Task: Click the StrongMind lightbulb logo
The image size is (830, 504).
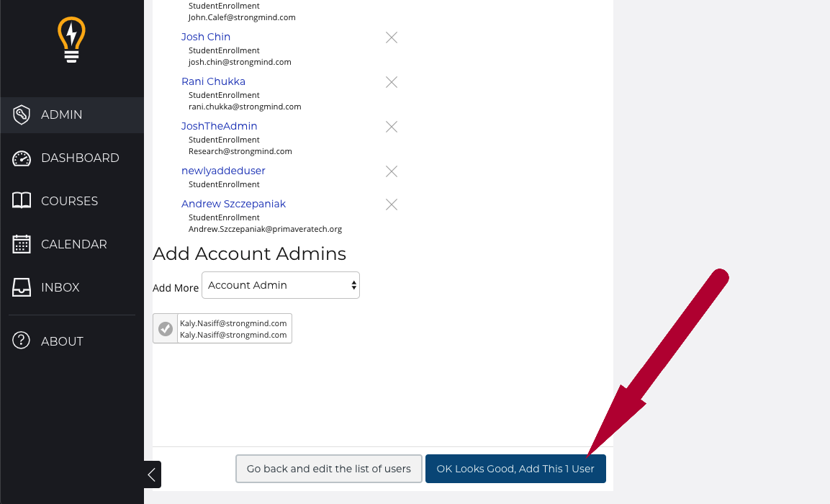Action: tap(71, 40)
